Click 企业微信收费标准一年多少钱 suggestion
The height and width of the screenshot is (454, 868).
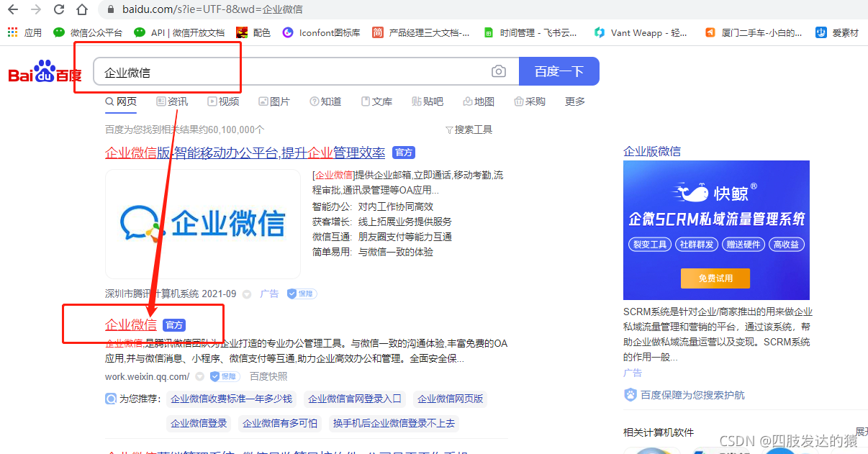coord(231,399)
